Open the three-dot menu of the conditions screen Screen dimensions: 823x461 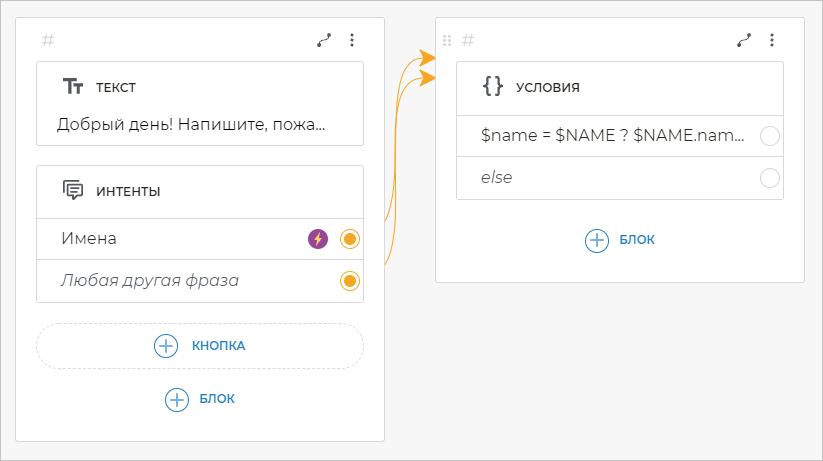click(772, 40)
